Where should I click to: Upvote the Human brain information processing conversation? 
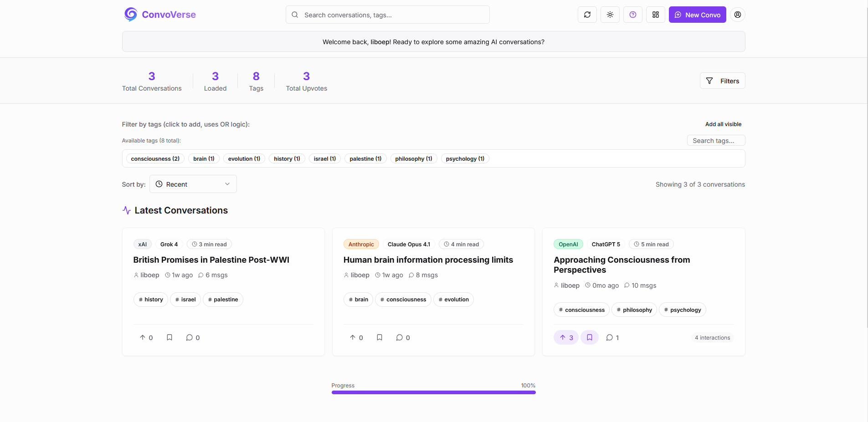click(356, 337)
